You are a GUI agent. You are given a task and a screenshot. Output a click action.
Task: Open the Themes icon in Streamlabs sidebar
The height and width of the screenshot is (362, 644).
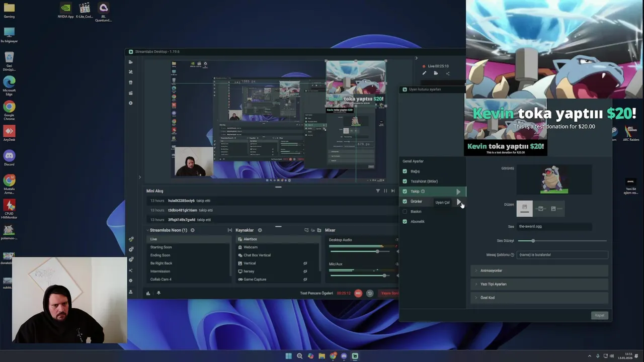[x=131, y=72]
